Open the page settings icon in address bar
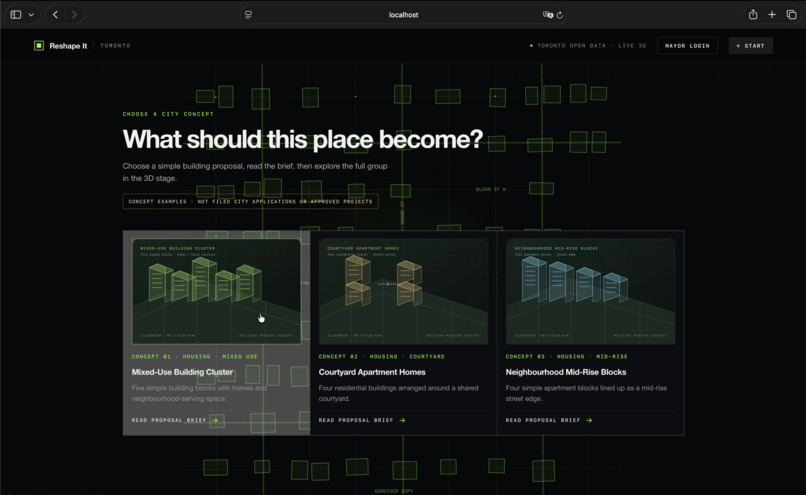 coord(248,15)
